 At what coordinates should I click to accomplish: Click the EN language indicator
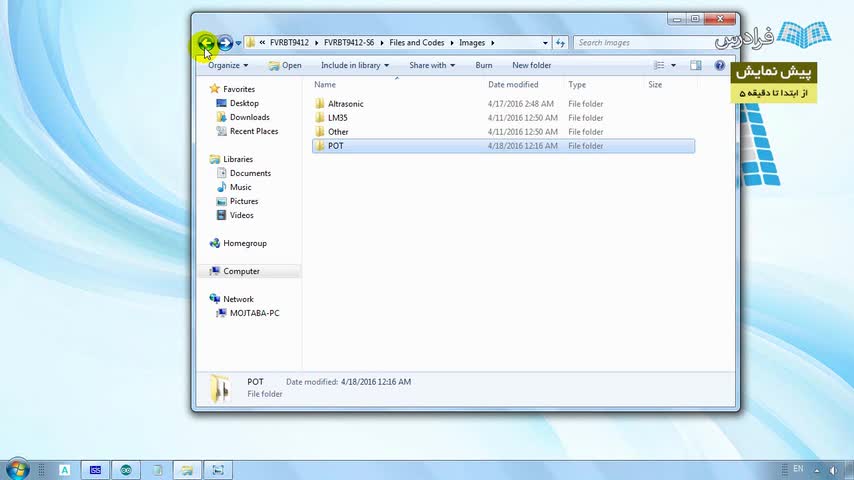tap(798, 469)
